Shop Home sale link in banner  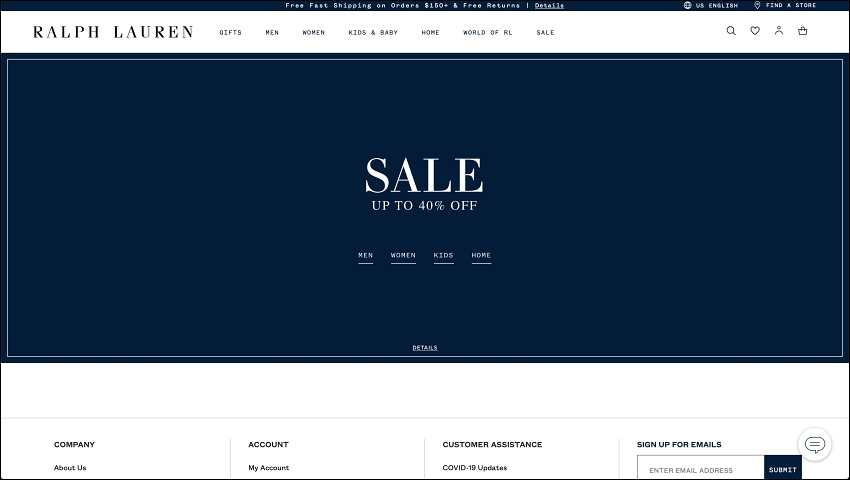pyautogui.click(x=481, y=255)
